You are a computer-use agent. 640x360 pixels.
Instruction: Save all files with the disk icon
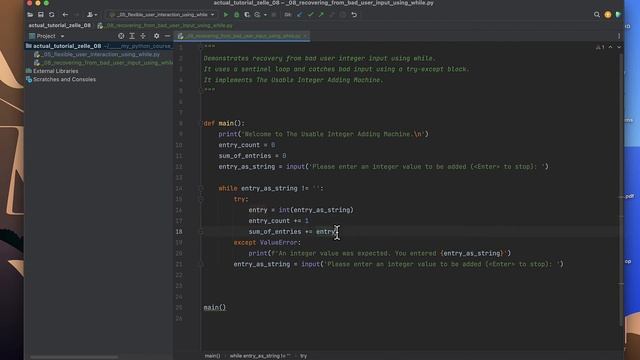41,15
